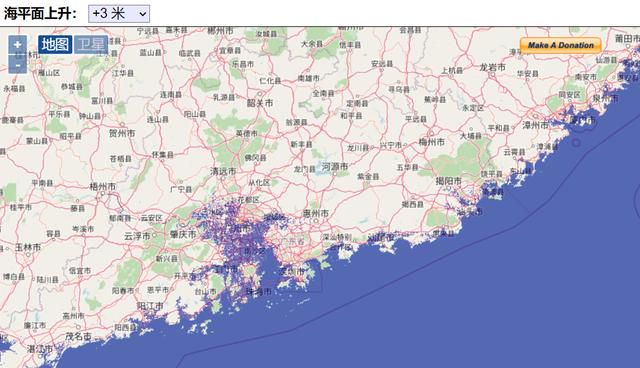Image resolution: width=640 pixels, height=368 pixels.
Task: Switch to the 地图 map view
Action: click(x=55, y=44)
